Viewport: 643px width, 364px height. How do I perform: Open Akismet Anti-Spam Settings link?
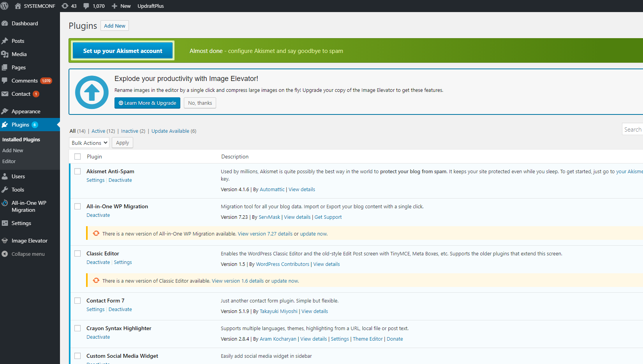coord(95,180)
